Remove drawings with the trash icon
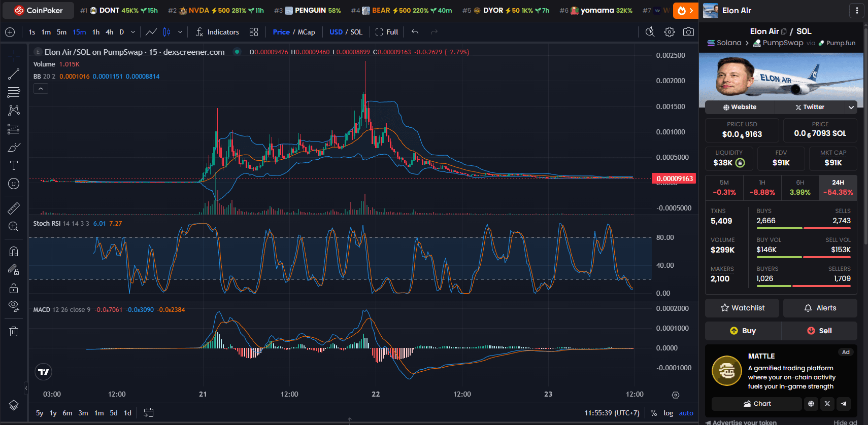868x425 pixels. (14, 331)
